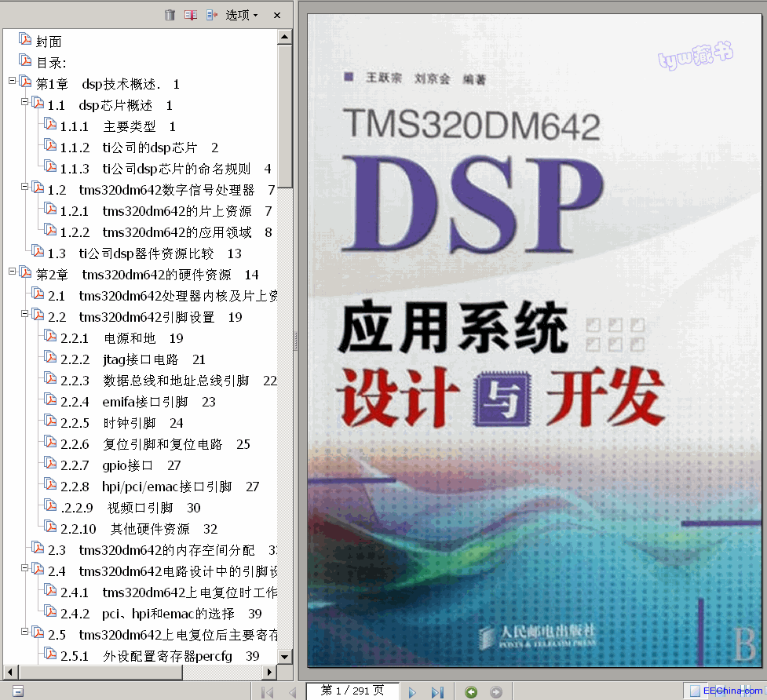Click the expand current bookmark icon

(x=212, y=15)
